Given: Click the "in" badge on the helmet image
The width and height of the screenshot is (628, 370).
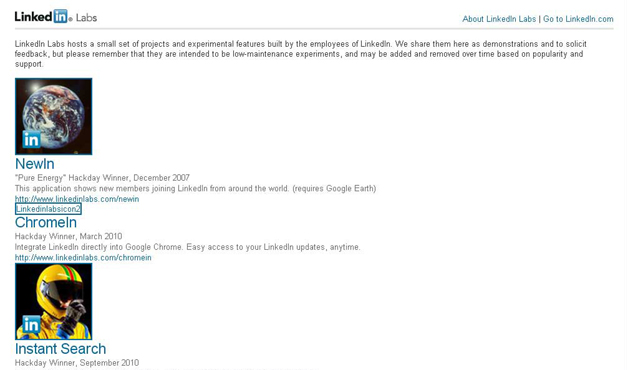Looking at the screenshot, I should click(32, 324).
